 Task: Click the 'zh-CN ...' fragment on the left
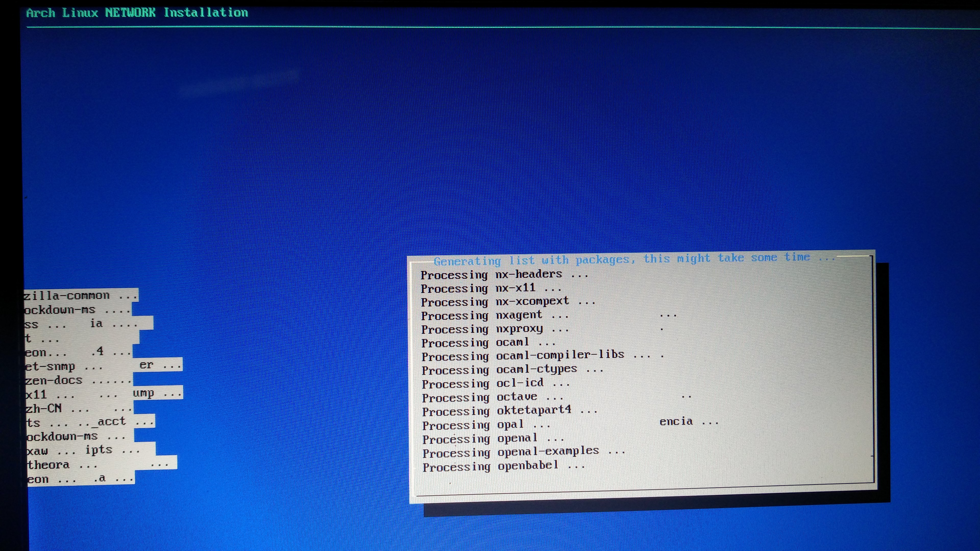tap(57, 409)
